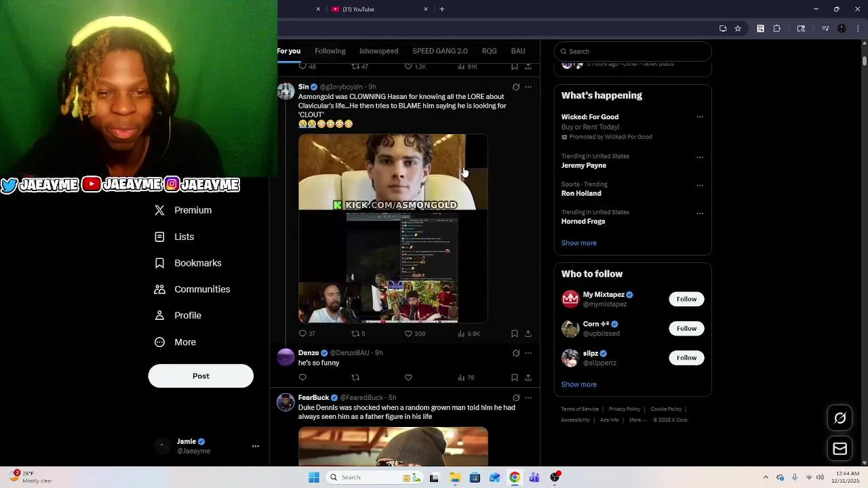Open the More menu in the X sidebar
The width and height of the screenshot is (868, 488).
coord(176,342)
